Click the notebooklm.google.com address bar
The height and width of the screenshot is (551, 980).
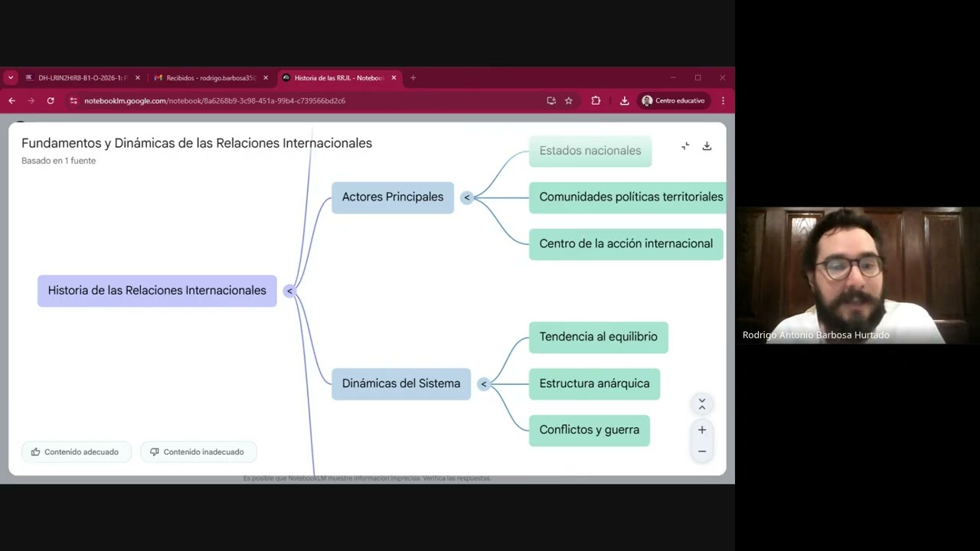[x=306, y=100]
